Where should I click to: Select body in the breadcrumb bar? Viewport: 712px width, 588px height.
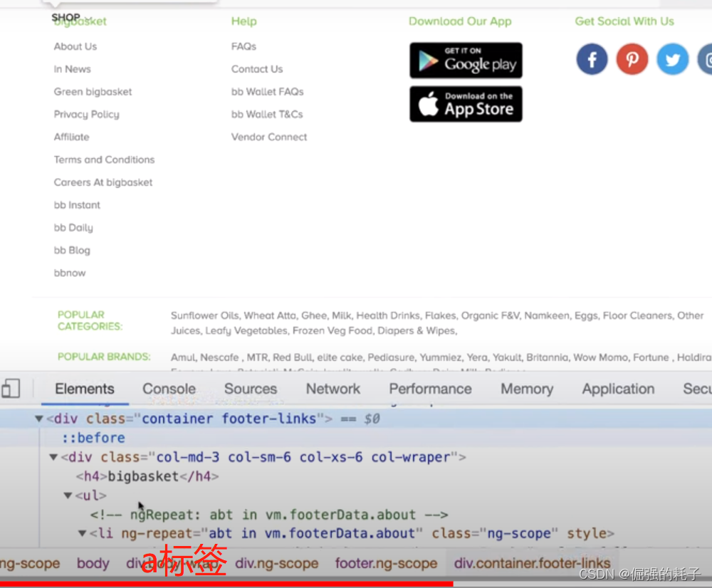[x=93, y=564]
